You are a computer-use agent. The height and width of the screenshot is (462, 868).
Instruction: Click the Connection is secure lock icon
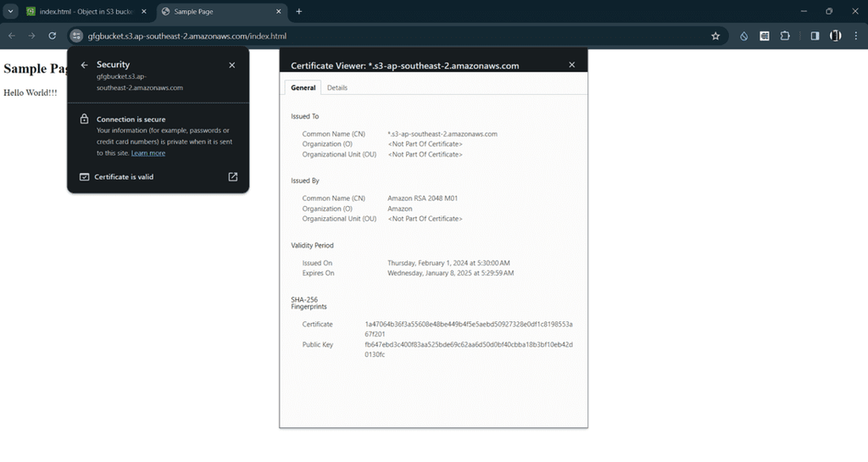click(x=84, y=119)
